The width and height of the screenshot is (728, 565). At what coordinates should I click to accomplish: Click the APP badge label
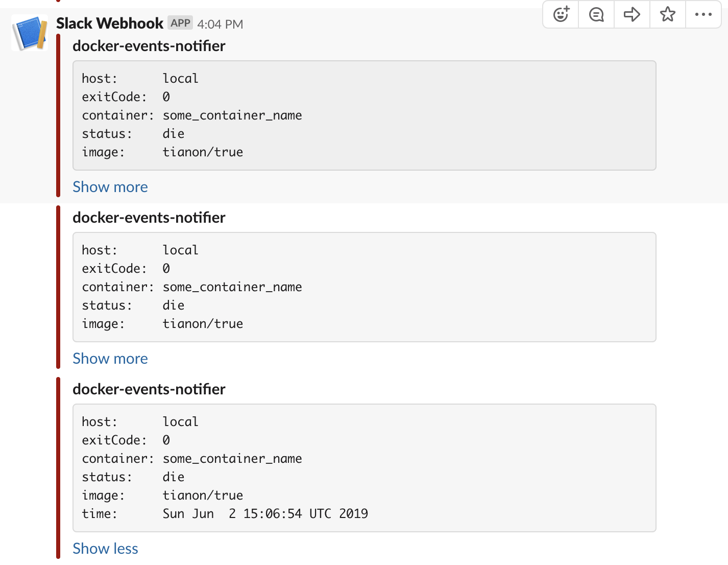tap(180, 23)
